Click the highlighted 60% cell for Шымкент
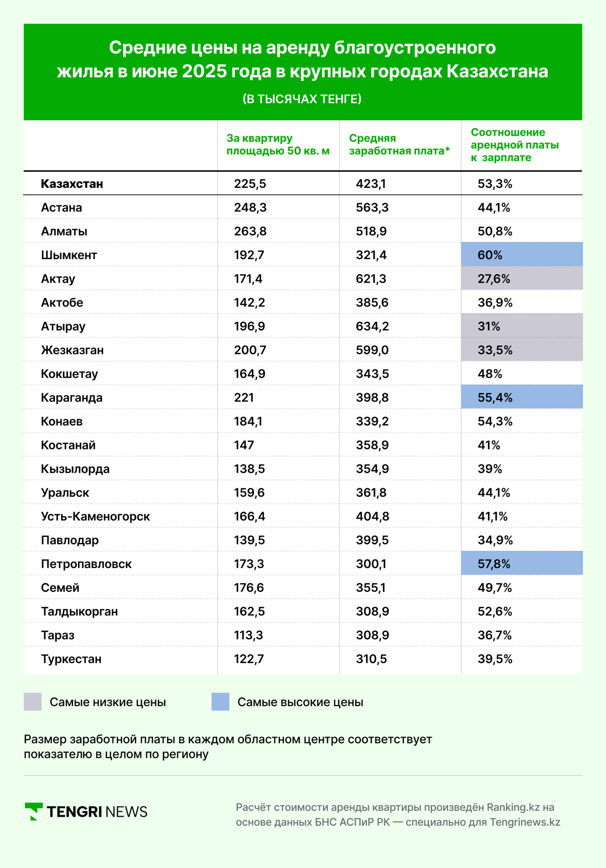The width and height of the screenshot is (606, 868). 522,254
